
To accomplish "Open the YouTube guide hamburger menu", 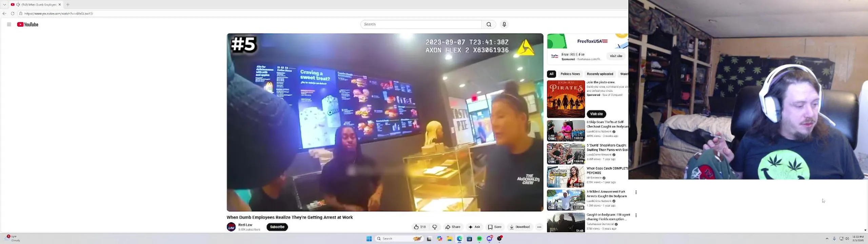I will click(9, 24).
